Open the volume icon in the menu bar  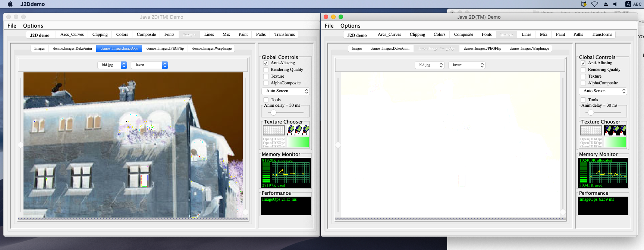click(615, 4)
